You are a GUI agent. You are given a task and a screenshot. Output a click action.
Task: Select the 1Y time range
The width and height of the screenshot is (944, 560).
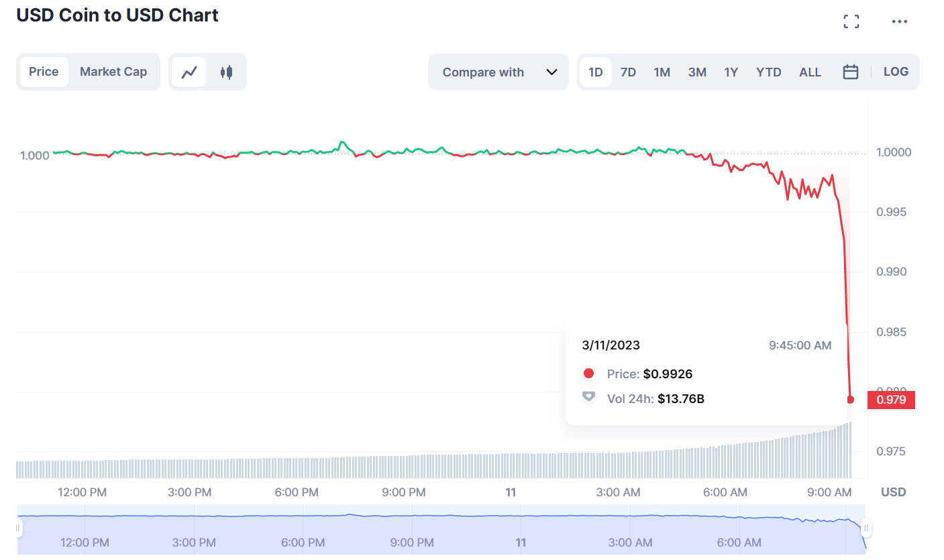tap(731, 72)
